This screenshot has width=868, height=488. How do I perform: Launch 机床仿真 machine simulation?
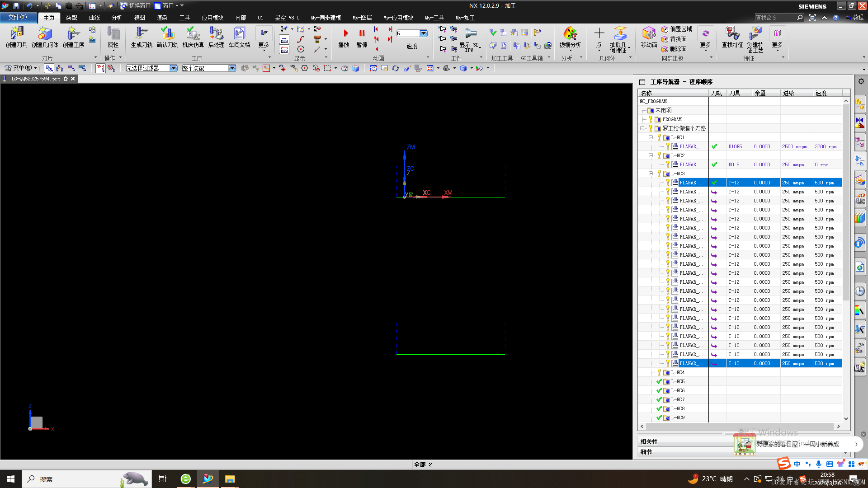click(193, 37)
